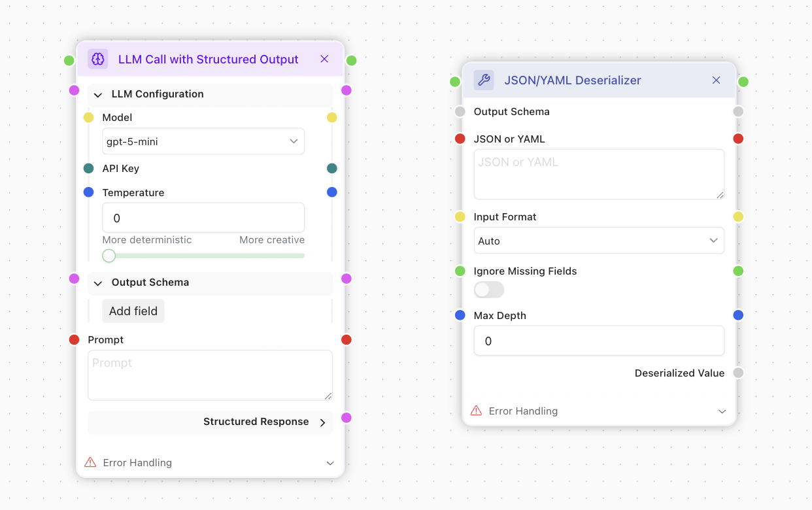Click the teal API Key input port
The width and height of the screenshot is (812, 510).
pyautogui.click(x=89, y=169)
